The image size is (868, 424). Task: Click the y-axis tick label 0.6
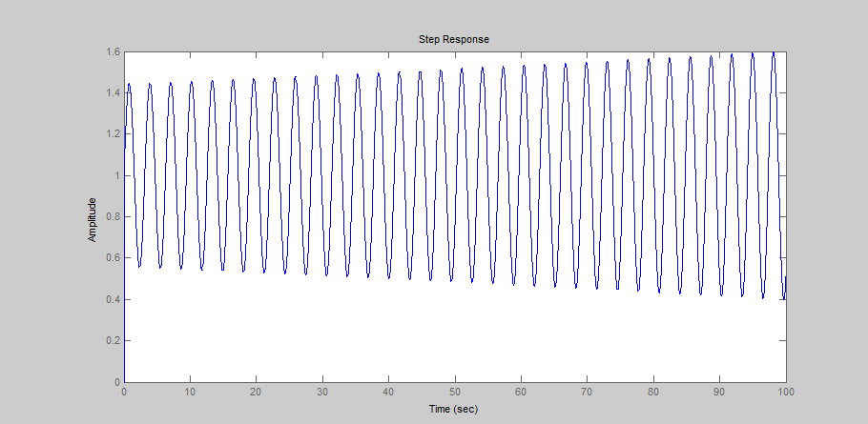click(x=113, y=258)
